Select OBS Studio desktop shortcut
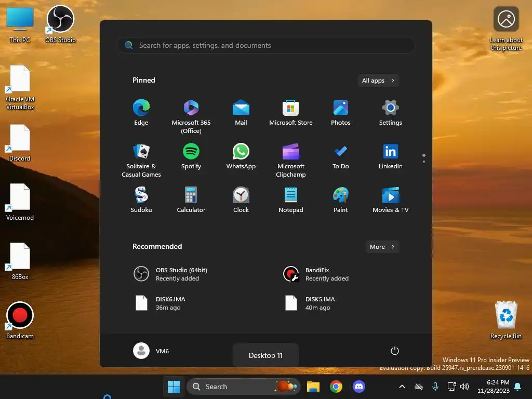The height and width of the screenshot is (399, 532). (x=60, y=24)
